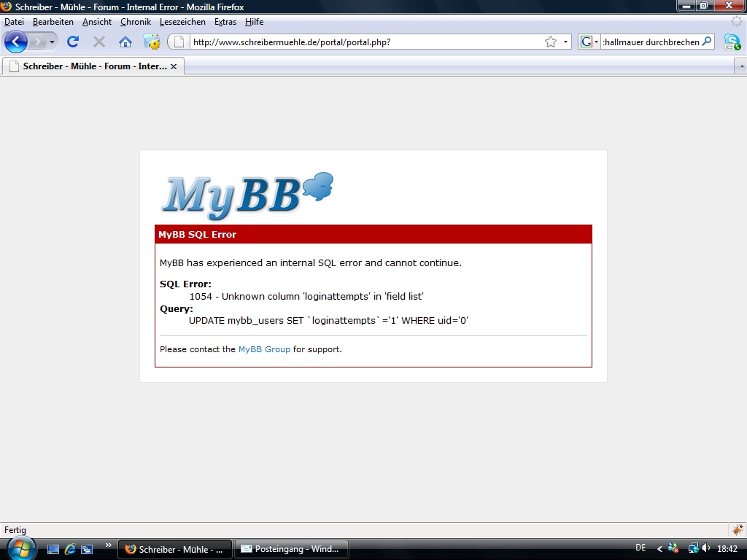This screenshot has width=747, height=560.
Task: Expand the address bar URL history dropdown
Action: pyautogui.click(x=565, y=42)
